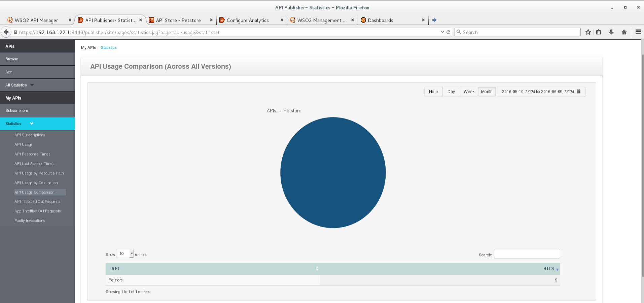This screenshot has width=644, height=303.
Task: Bookmark this page with the star icon
Action: pos(588,32)
